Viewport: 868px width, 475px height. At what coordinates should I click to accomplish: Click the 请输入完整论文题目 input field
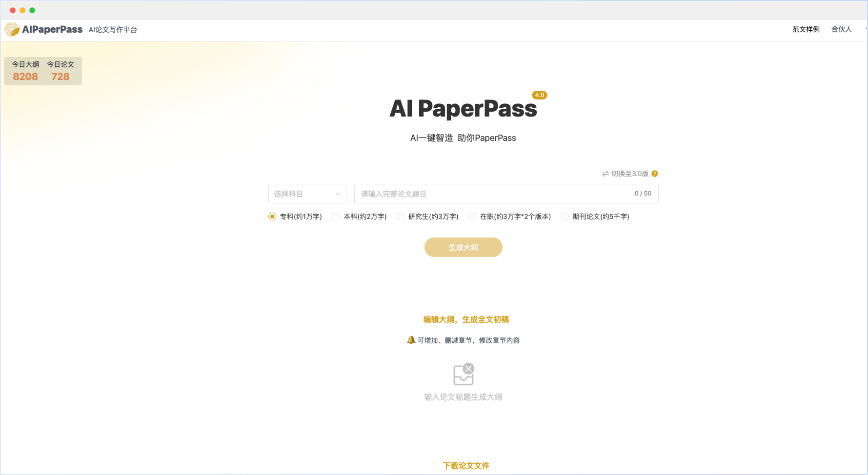click(x=493, y=194)
